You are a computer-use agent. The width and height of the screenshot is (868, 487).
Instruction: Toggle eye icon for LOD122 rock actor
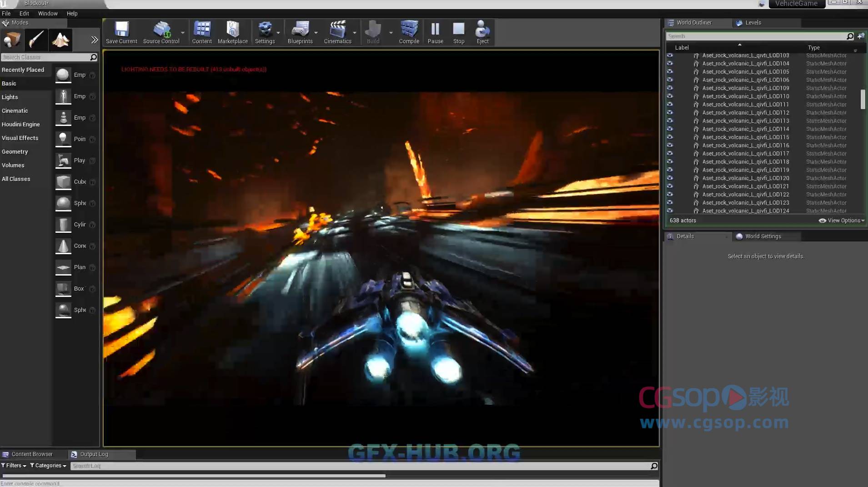tap(670, 195)
